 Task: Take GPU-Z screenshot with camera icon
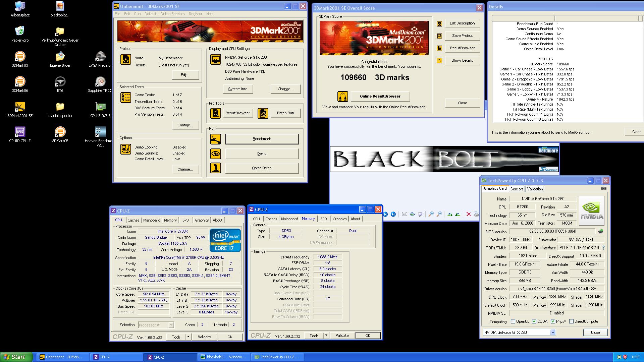tap(604, 188)
